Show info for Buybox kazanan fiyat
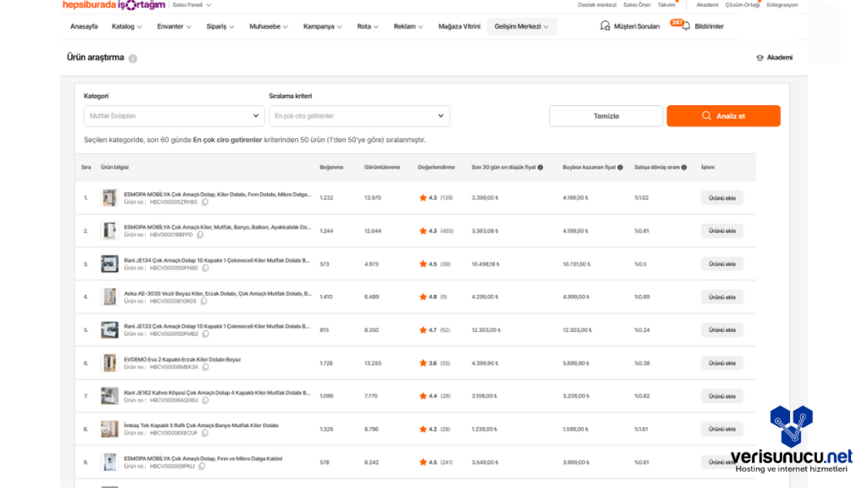The width and height of the screenshot is (868, 488). click(x=620, y=167)
